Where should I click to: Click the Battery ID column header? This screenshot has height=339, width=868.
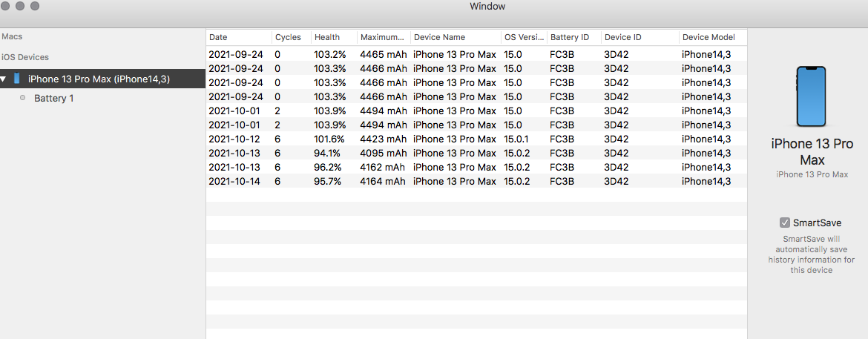click(570, 37)
